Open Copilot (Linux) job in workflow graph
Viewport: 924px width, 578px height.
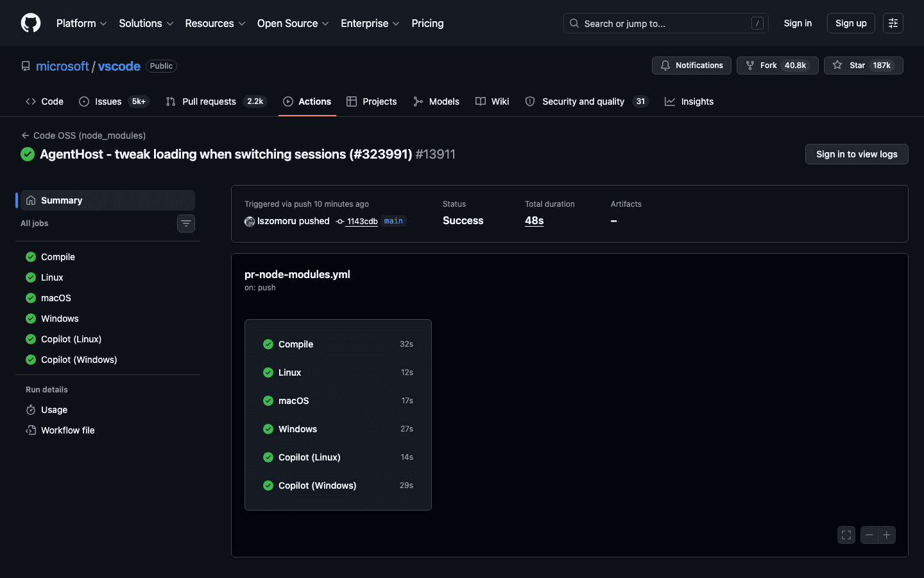[338, 457]
